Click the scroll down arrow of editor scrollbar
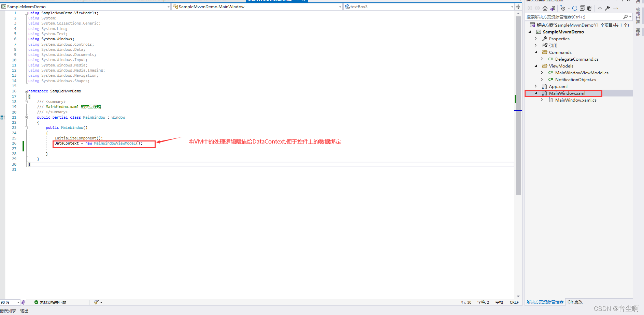The height and width of the screenshot is (315, 644). [x=518, y=297]
